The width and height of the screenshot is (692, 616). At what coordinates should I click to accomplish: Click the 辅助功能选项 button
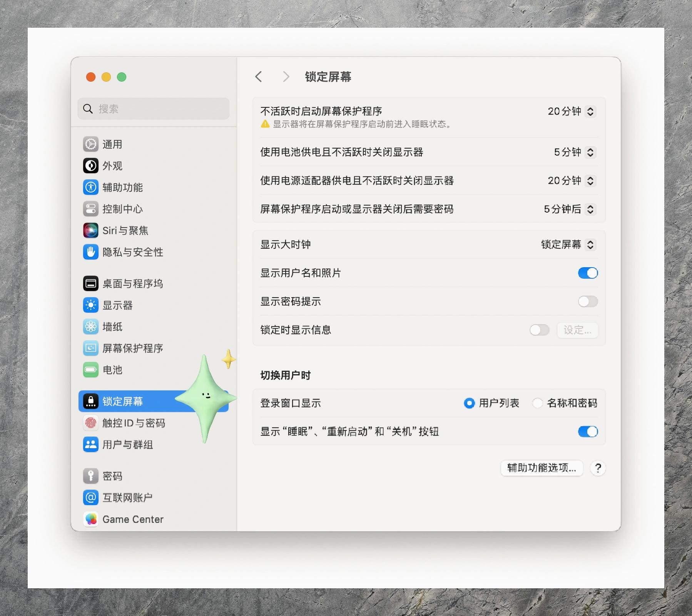coord(542,468)
